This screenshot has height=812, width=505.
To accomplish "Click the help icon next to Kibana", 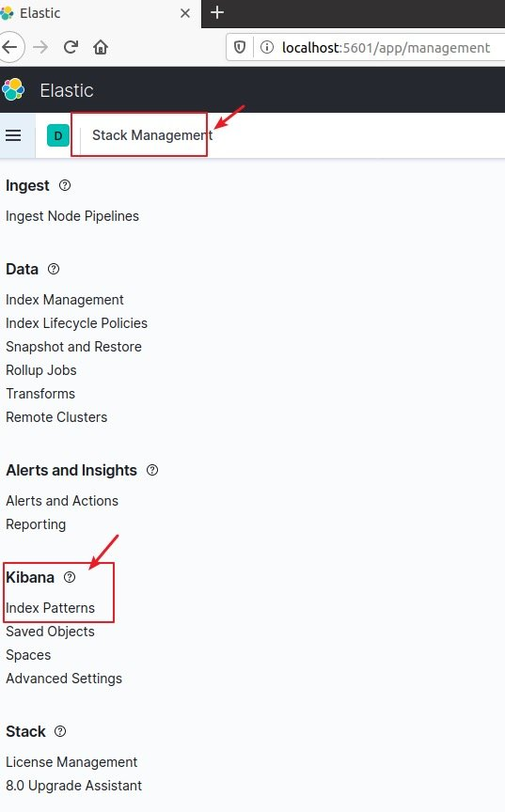I will click(70, 577).
